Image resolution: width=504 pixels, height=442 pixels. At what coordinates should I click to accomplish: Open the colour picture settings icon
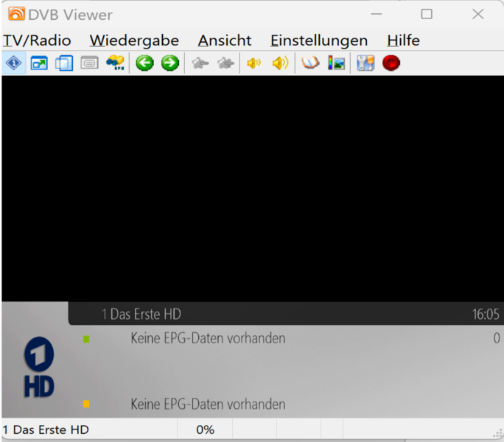click(336, 63)
